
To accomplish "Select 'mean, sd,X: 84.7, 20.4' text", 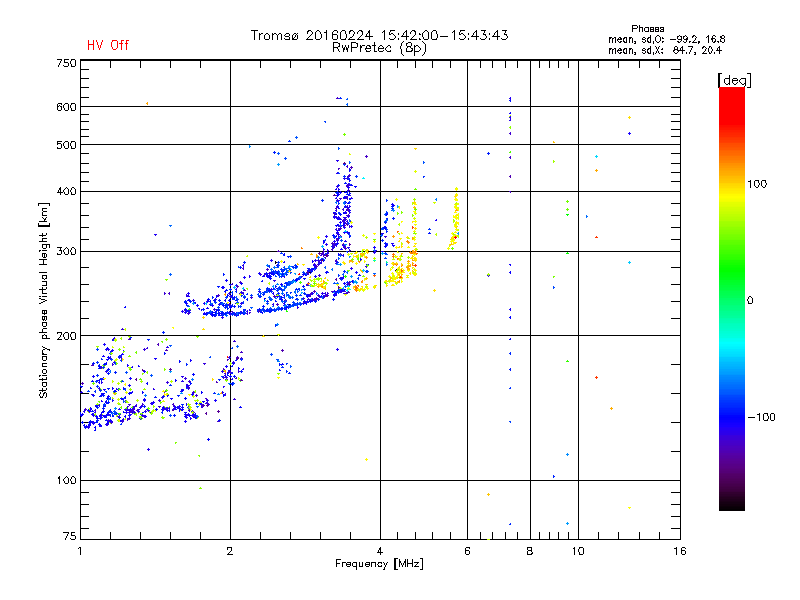I will pos(665,50).
